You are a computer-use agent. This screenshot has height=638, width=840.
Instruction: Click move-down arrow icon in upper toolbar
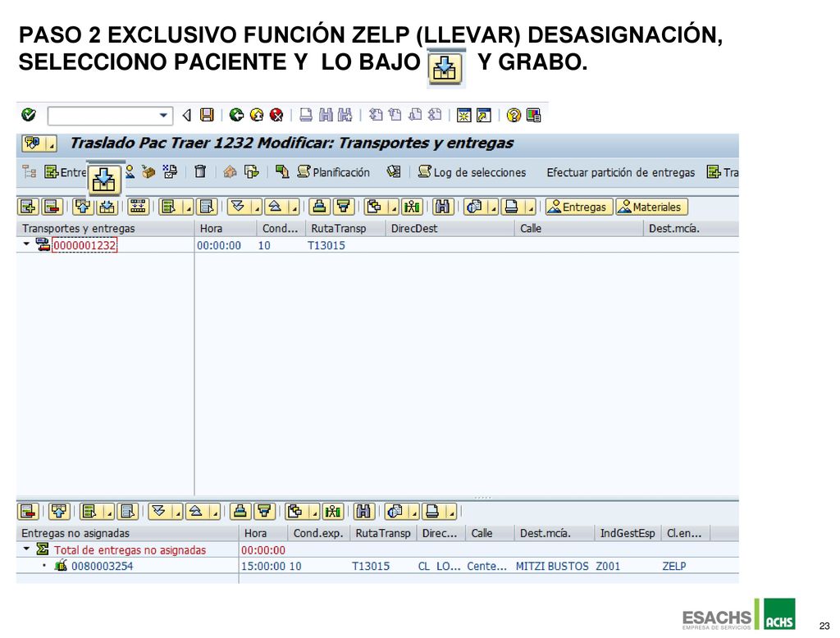click(x=107, y=206)
